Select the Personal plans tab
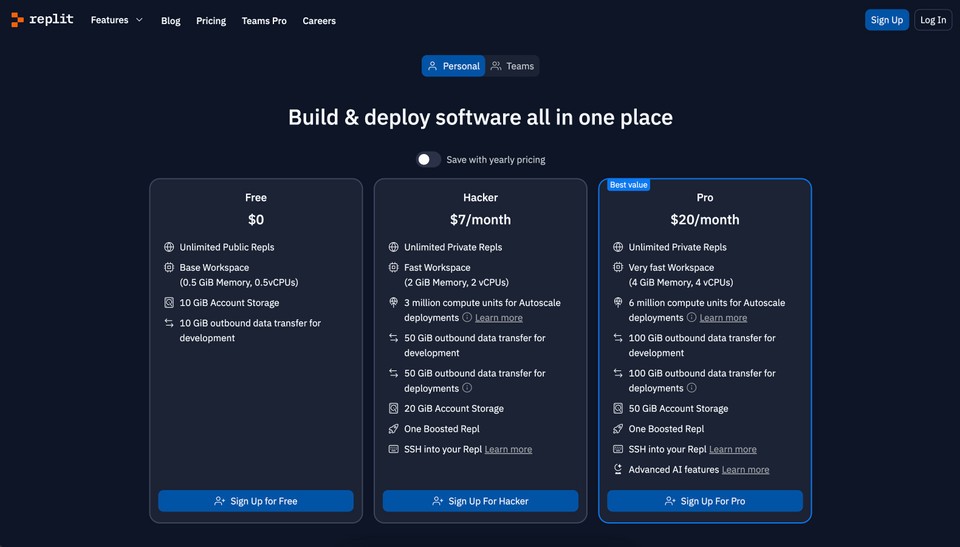 (453, 66)
